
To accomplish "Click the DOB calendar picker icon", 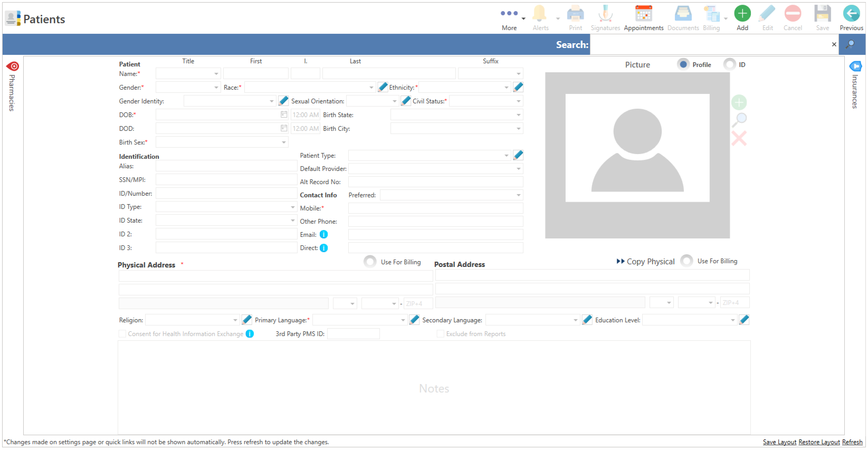I will [x=284, y=114].
